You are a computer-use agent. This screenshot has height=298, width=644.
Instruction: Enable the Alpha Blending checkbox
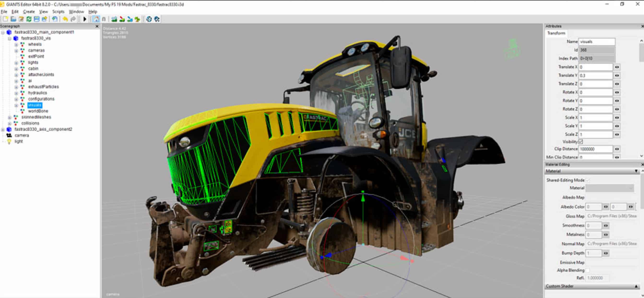(x=587, y=270)
